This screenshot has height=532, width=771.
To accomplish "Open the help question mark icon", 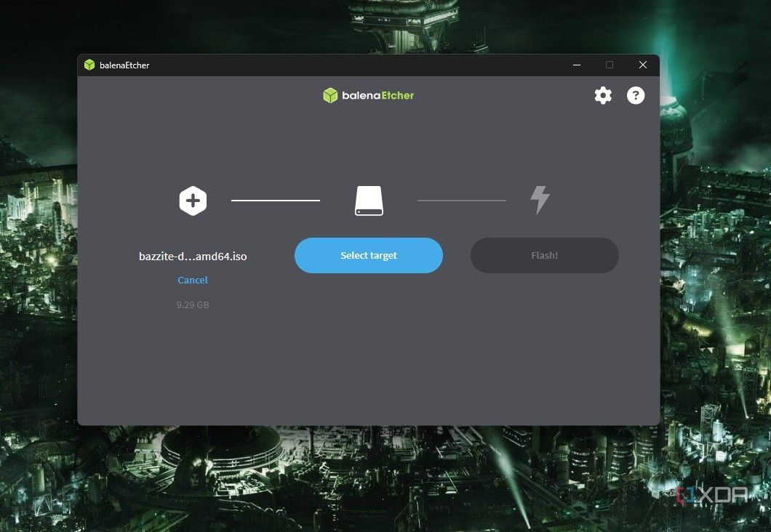I will [x=636, y=95].
